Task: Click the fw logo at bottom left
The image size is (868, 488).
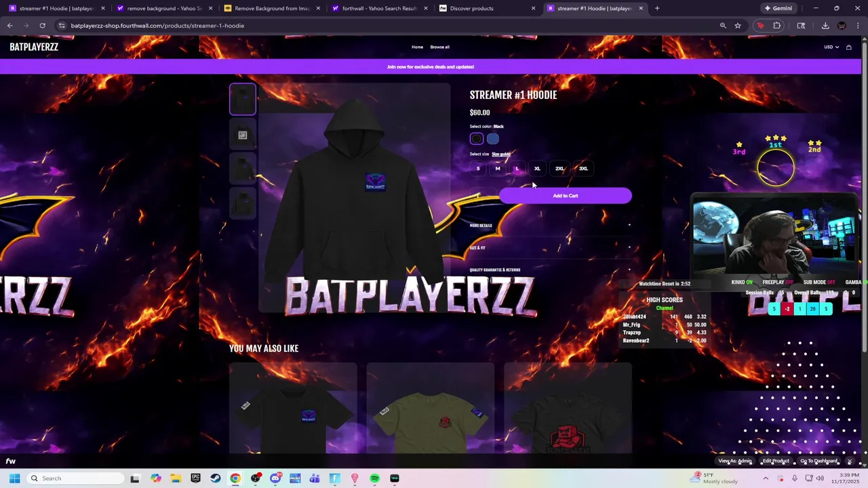Action: tap(11, 461)
